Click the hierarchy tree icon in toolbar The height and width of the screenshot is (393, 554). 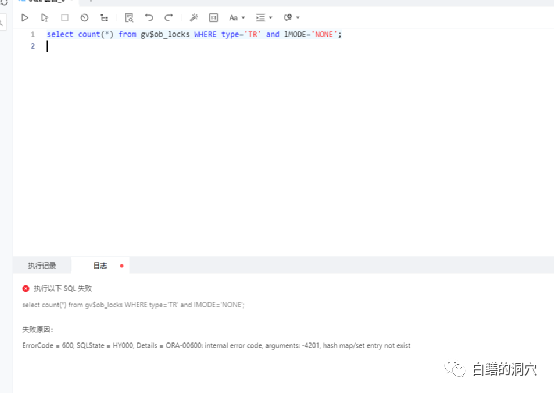coord(104,17)
